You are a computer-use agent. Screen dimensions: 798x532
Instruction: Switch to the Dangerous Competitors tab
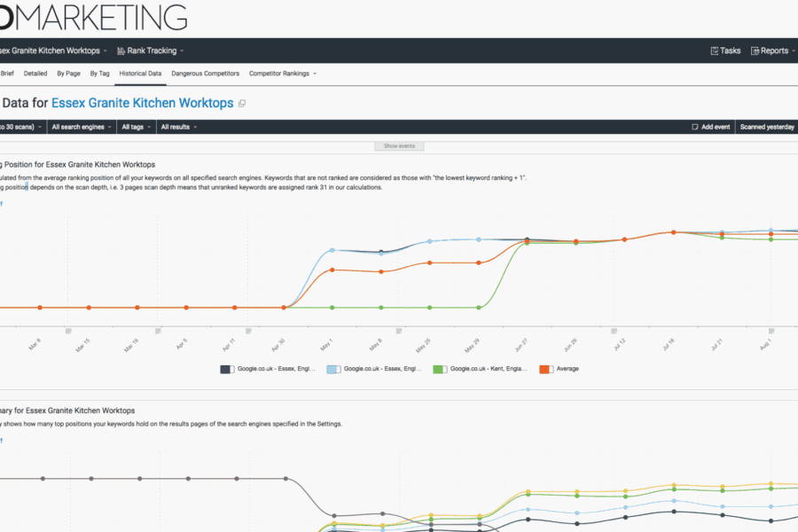(x=205, y=74)
